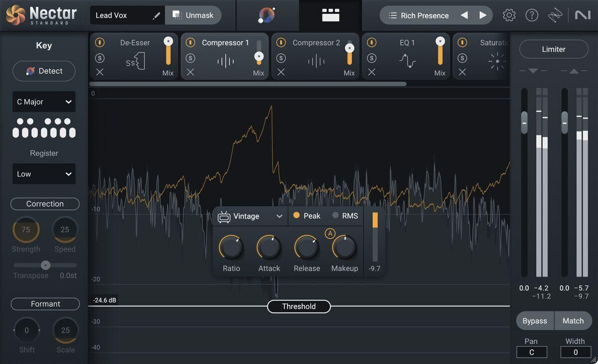Toggle auto makeup gain A button
The width and height of the screenshot is (598, 364).
330,234
